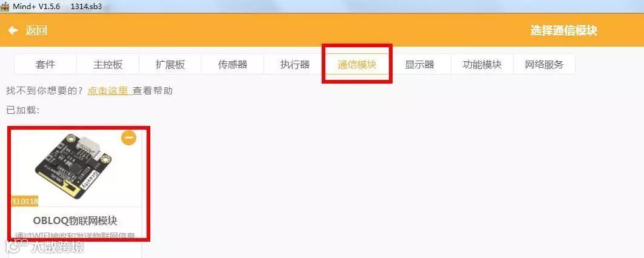Viewport: 644px width, 258px height.
Task: Open the 网络服务 tab
Action: [544, 64]
